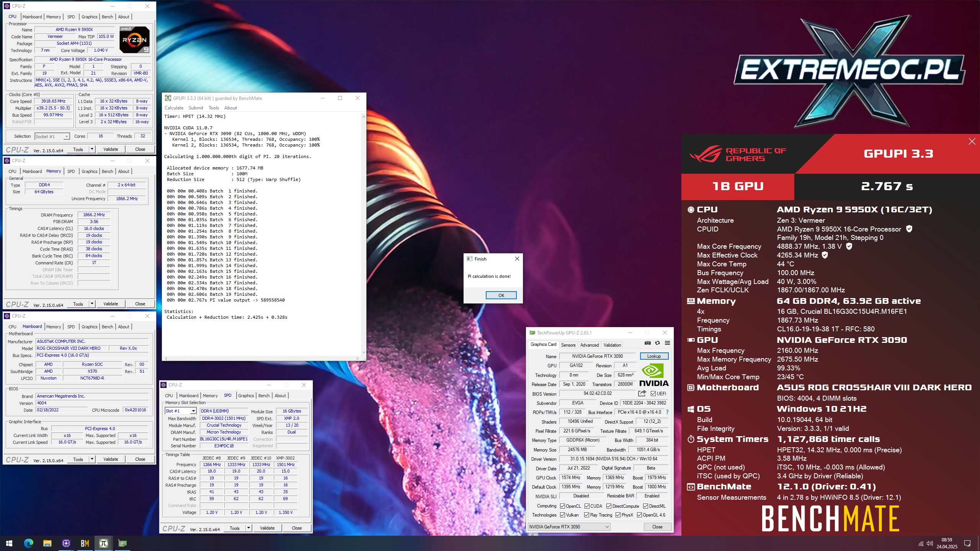Click the Close button in GPU-Z
This screenshot has width=980, height=551.
click(x=657, y=527)
